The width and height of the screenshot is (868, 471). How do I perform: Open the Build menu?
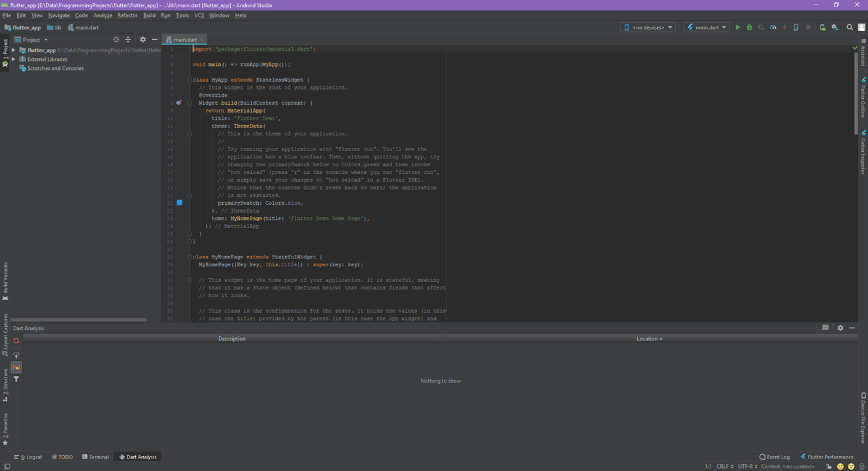pos(149,15)
